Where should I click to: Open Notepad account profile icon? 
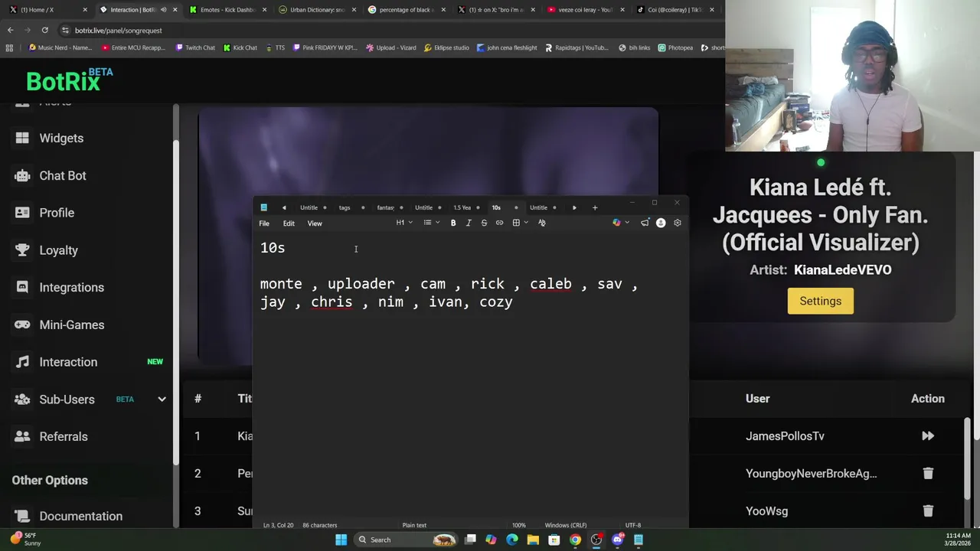pos(661,223)
